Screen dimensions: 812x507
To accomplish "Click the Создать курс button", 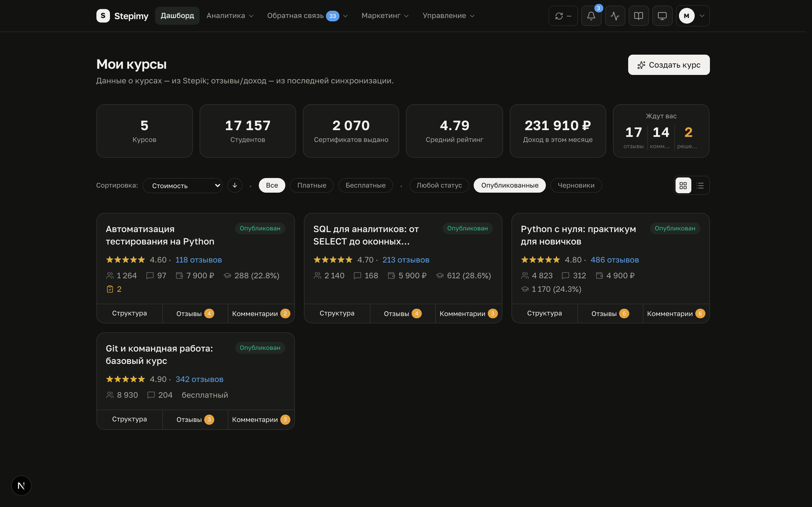I will (668, 65).
